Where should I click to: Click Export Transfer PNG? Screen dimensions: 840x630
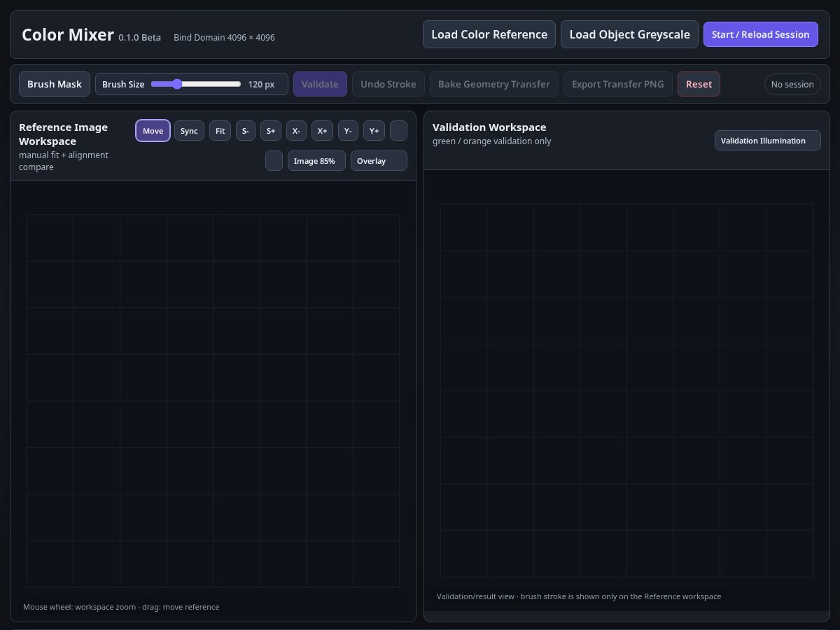pyautogui.click(x=618, y=84)
